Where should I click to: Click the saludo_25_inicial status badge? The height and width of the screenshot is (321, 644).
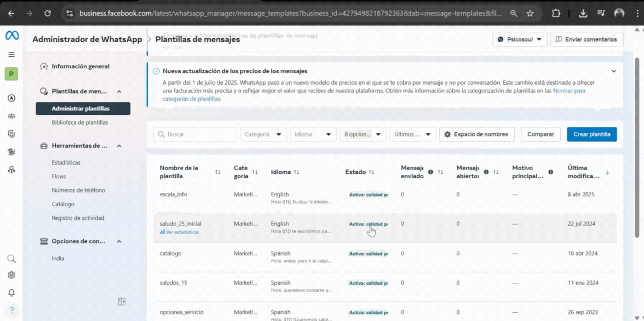pos(369,224)
